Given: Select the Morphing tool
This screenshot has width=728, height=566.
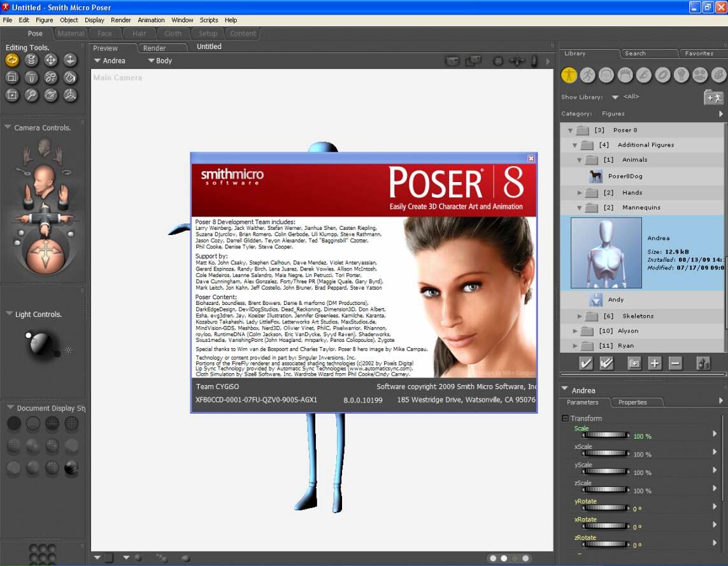Looking at the screenshot, I should [x=50, y=95].
